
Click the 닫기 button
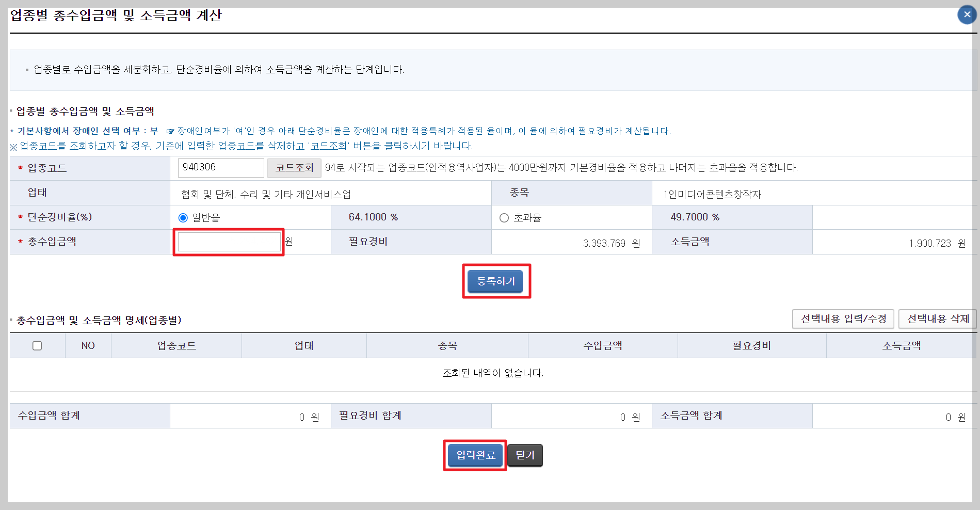point(525,455)
